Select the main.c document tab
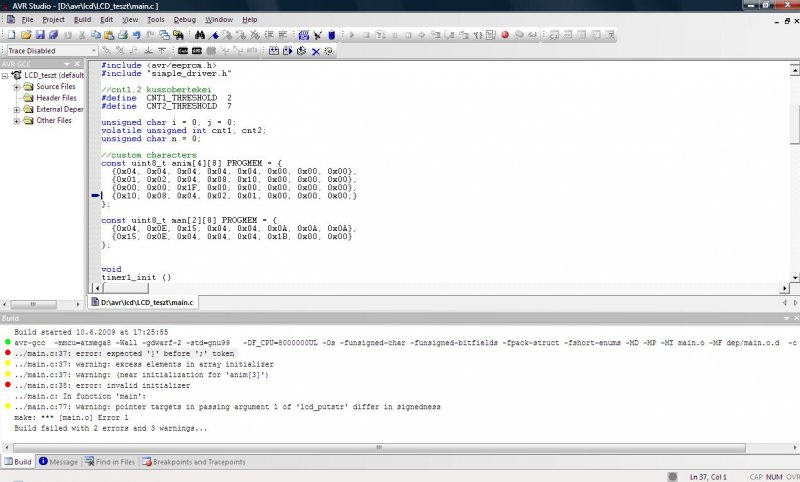This screenshot has width=800, height=482. [x=143, y=302]
